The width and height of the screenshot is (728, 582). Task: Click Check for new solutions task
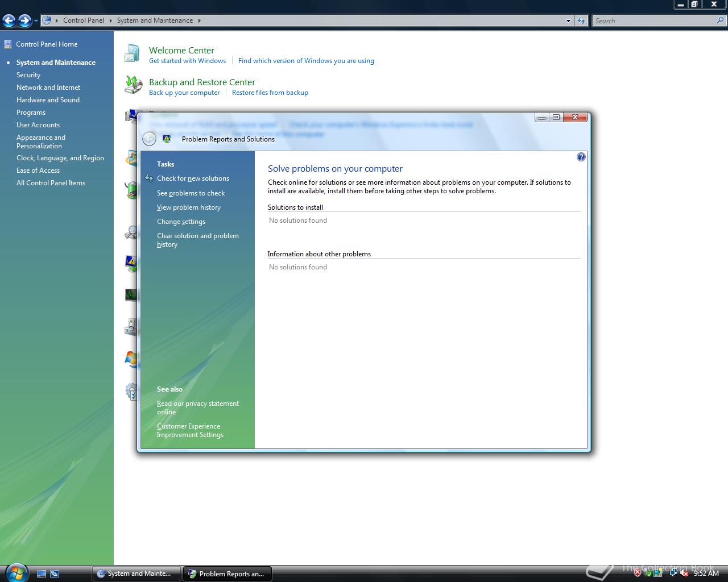(193, 178)
